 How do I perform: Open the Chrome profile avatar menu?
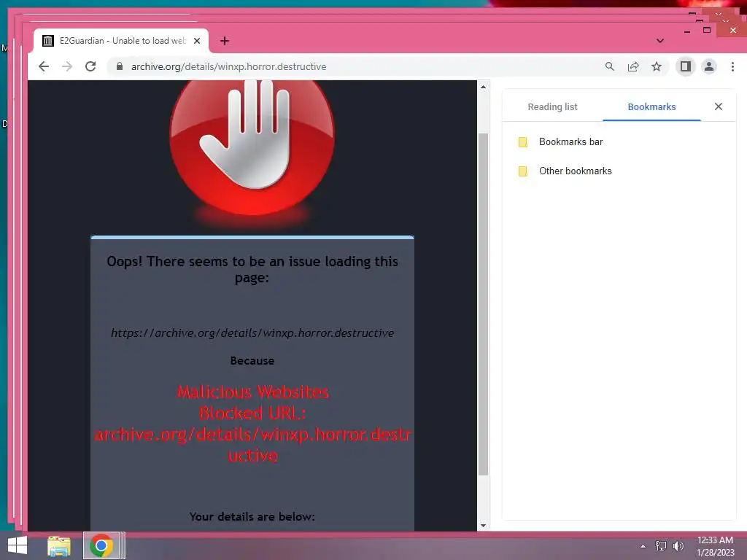click(x=709, y=66)
